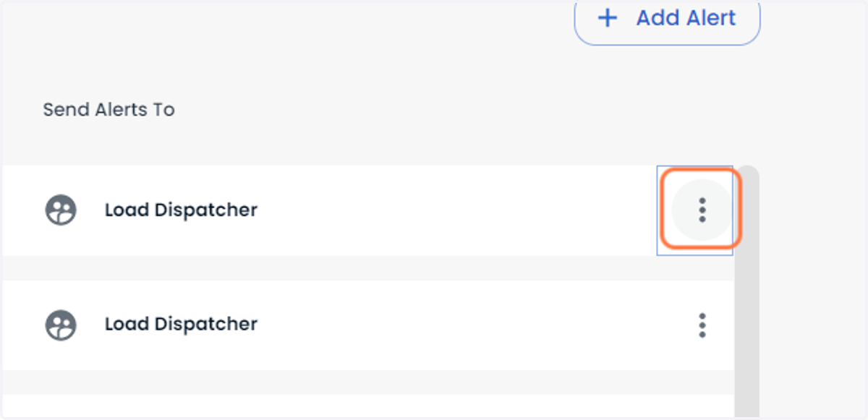The image size is (868, 420).
Task: Open the second Load Dispatcher's kebab menu
Action: 702,325
